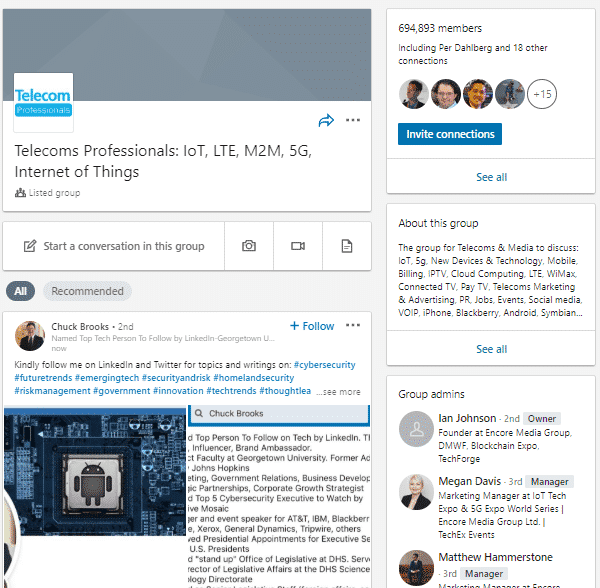600x588 pixels.
Task: Click the third member avatar
Action: coord(478,94)
